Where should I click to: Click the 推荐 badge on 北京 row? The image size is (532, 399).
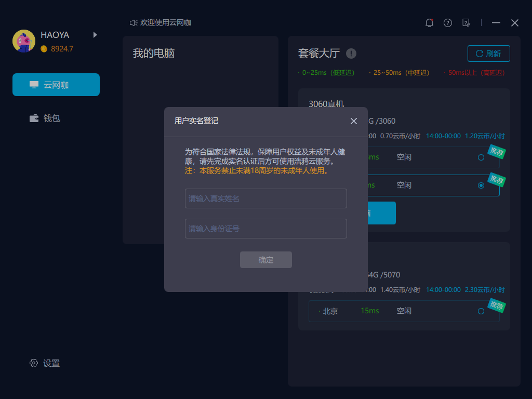click(496, 306)
